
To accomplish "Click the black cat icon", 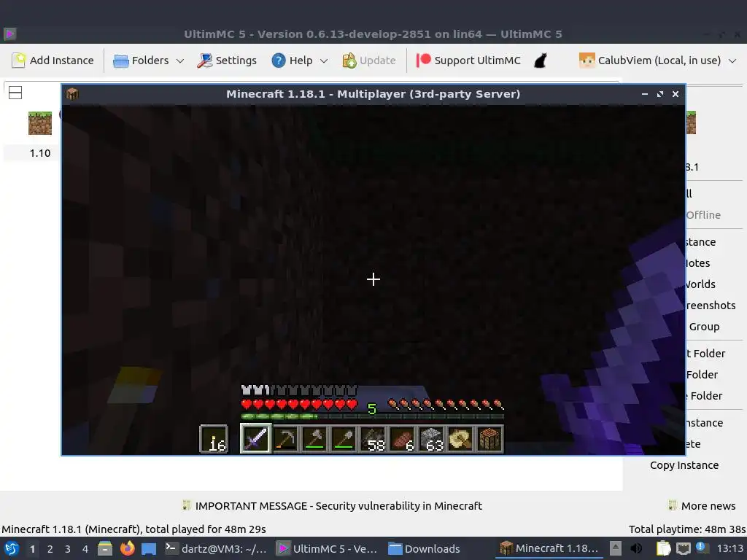I will pyautogui.click(x=540, y=61).
